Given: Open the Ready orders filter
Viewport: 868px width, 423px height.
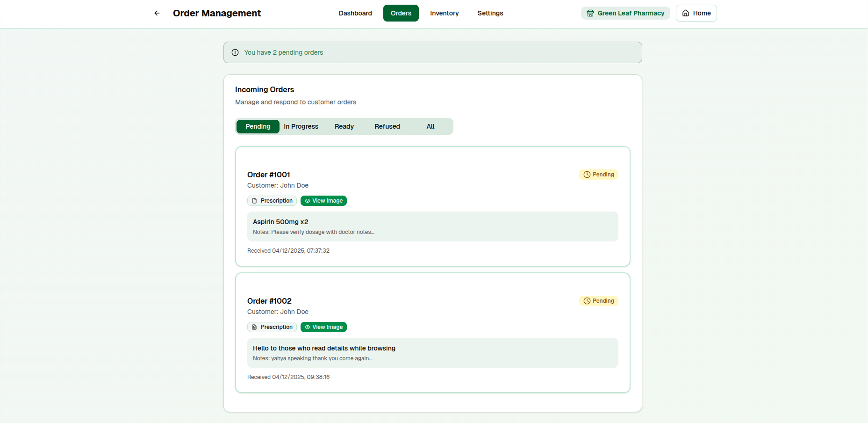Looking at the screenshot, I should (344, 126).
